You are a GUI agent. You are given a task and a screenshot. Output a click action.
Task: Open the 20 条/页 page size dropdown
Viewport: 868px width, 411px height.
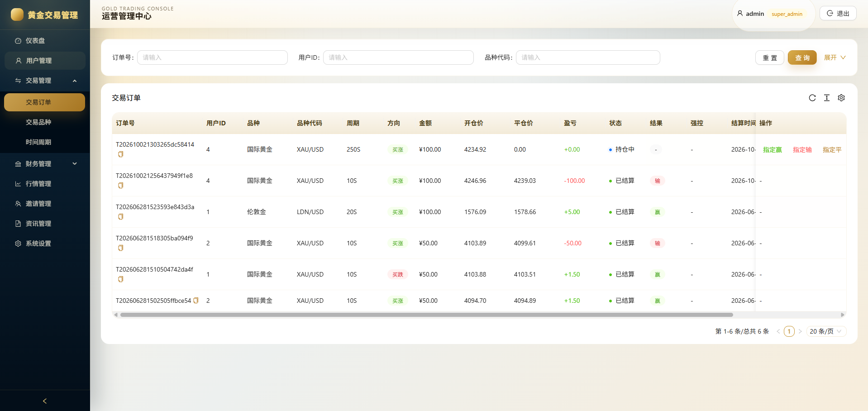click(826, 331)
